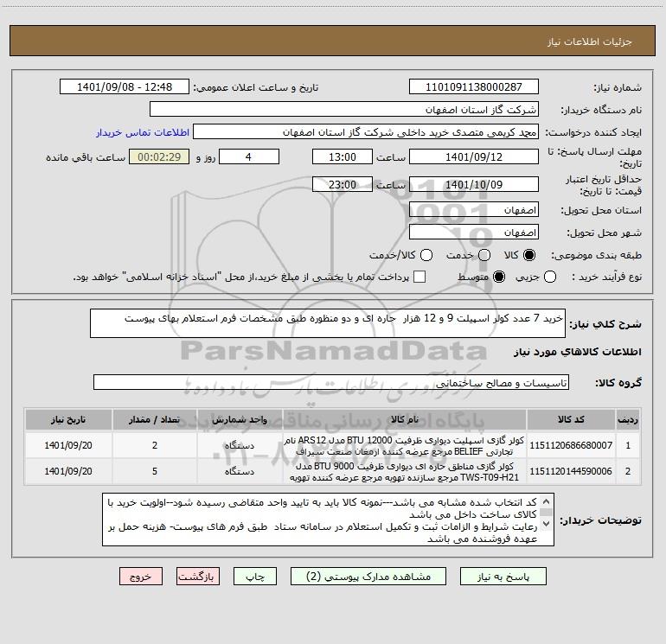Screen dimensions: 666x644
Task: Click the پاسخ به نیاز button
Action: point(503,577)
